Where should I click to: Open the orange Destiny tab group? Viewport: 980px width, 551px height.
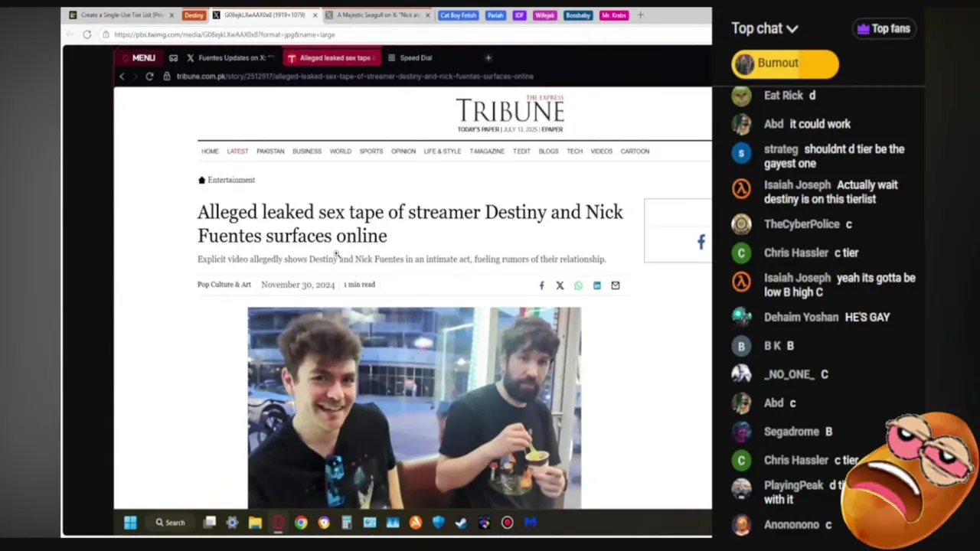[194, 15]
